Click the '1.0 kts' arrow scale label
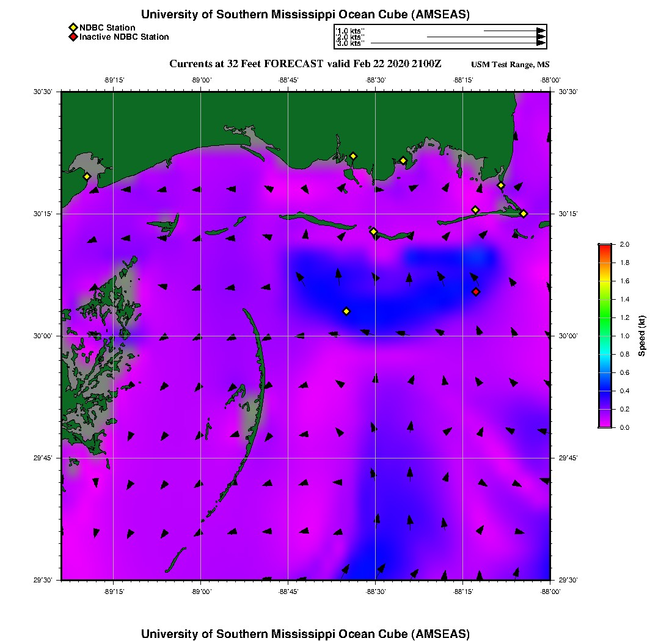672x641 pixels. coord(350,31)
